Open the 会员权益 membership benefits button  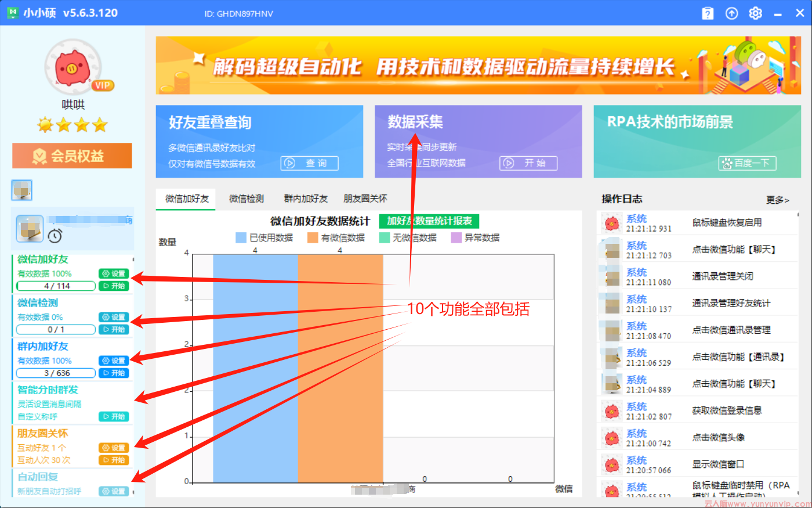[x=72, y=156]
